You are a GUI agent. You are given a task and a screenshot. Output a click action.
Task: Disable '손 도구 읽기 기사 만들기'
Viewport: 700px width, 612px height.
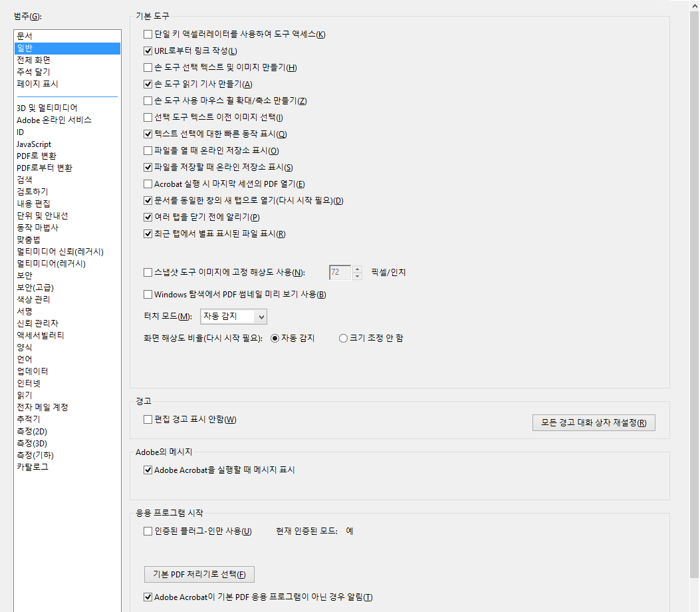point(148,84)
